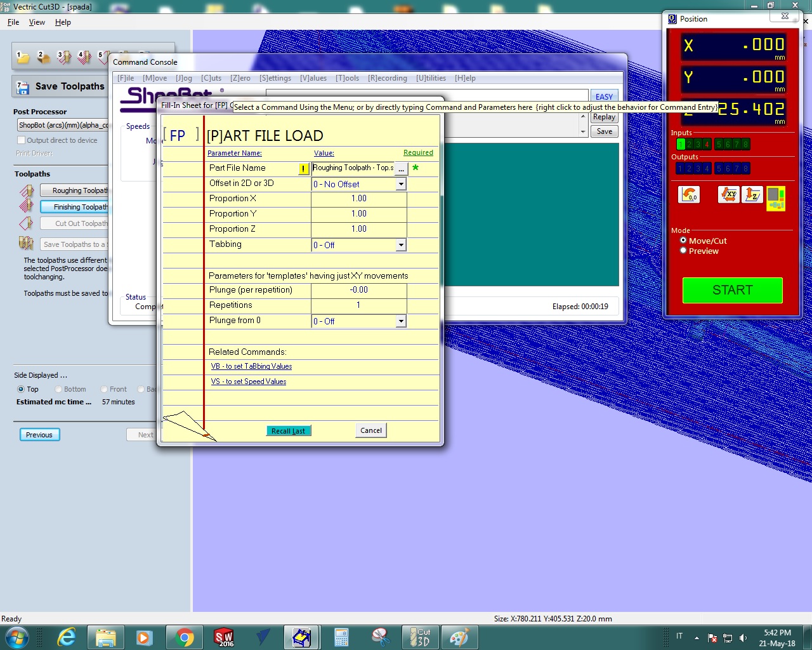Toggle Output 4 switch in Position window

point(707,168)
